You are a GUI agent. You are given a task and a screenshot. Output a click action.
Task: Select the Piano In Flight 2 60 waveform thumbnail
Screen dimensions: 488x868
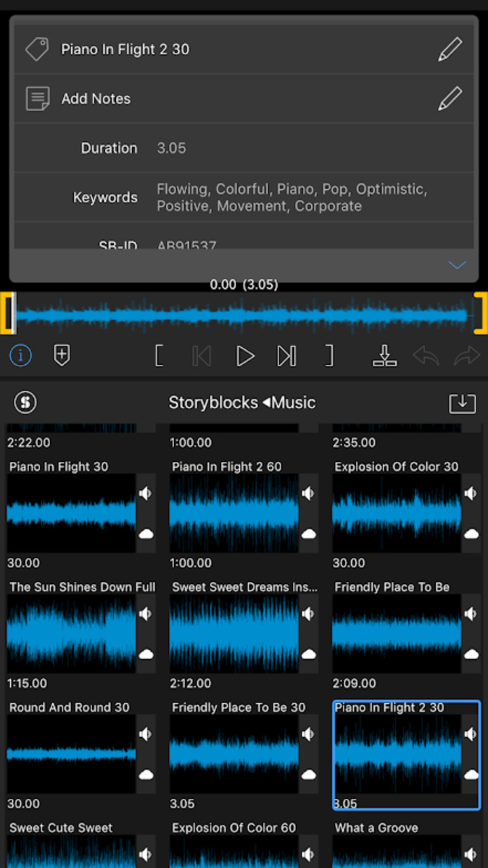click(234, 513)
